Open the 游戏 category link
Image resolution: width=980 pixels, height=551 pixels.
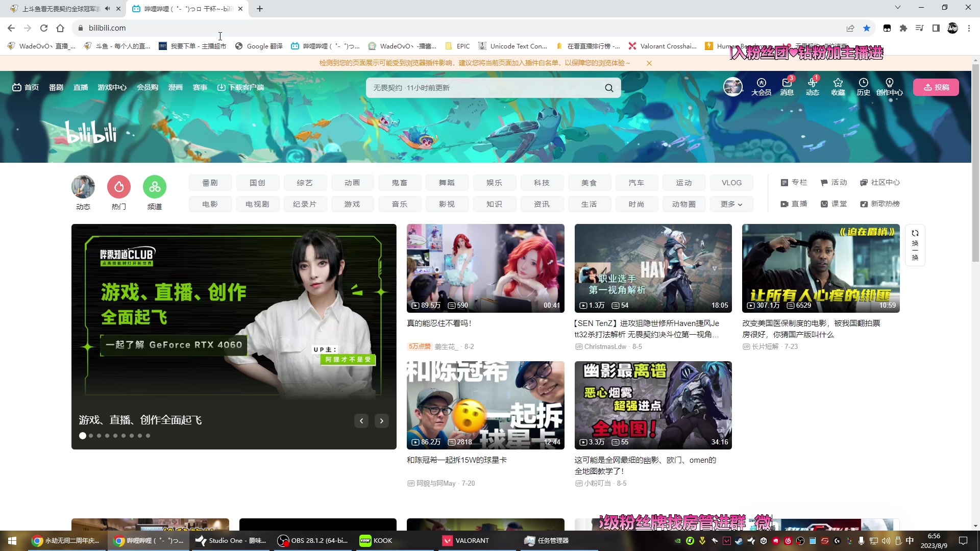tap(352, 204)
